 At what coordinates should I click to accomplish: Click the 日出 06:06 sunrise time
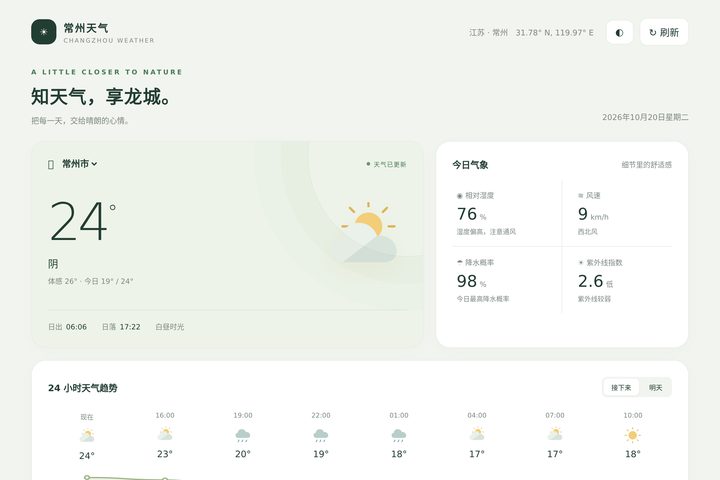pyautogui.click(x=68, y=327)
